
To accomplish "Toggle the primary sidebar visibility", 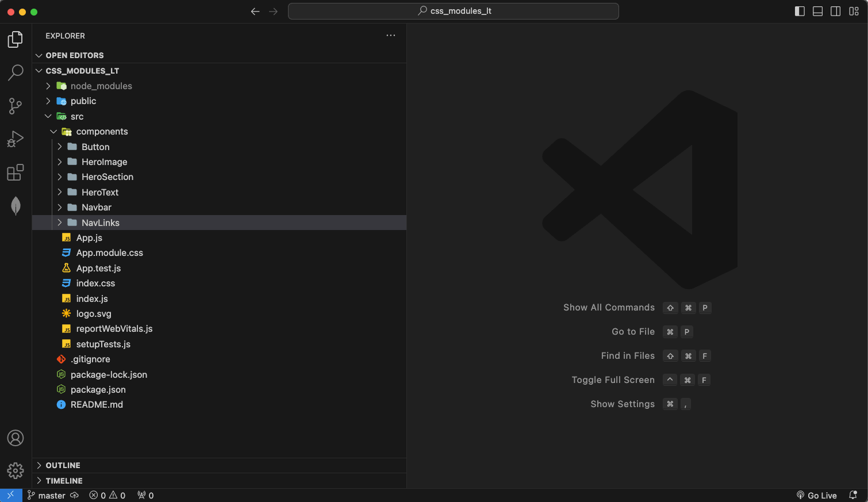I will tap(800, 11).
